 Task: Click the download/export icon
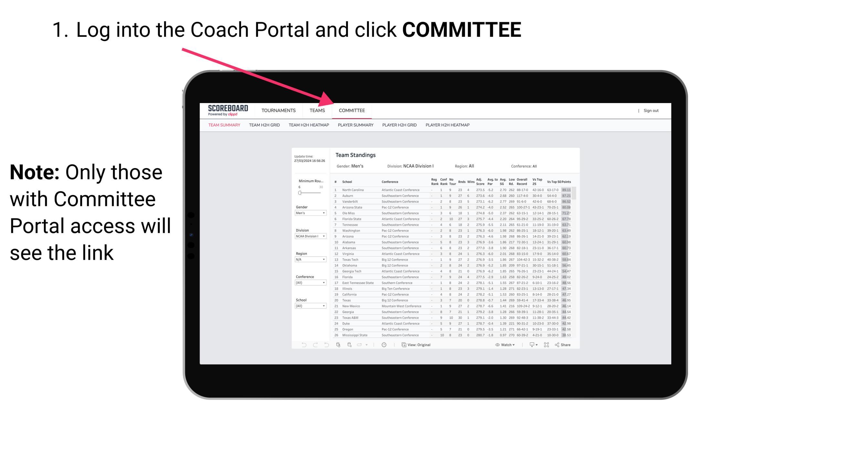pos(531,345)
